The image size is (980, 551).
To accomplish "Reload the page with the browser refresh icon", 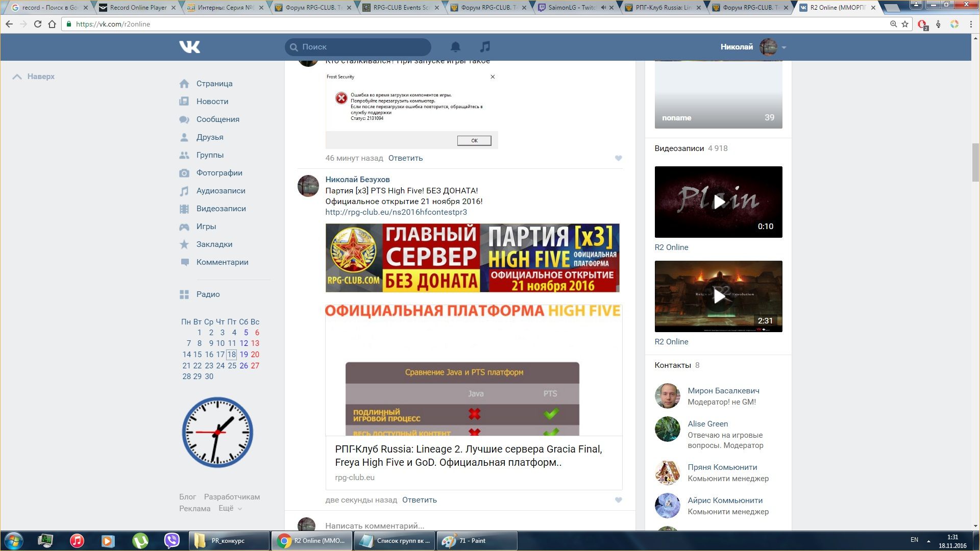I will coord(37,24).
